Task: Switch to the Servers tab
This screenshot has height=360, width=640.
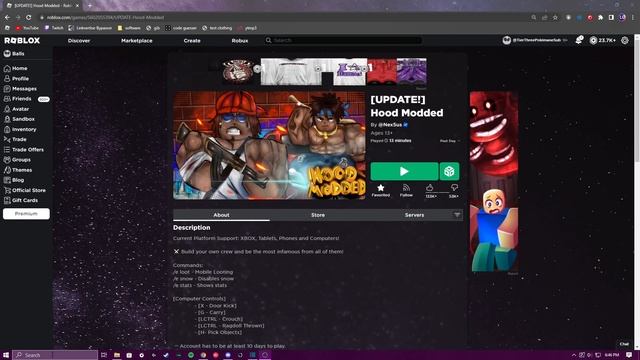Action: tap(414, 215)
